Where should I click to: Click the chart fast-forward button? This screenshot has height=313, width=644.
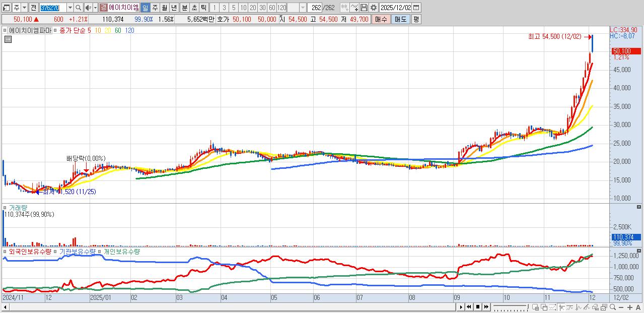[x=486, y=307]
